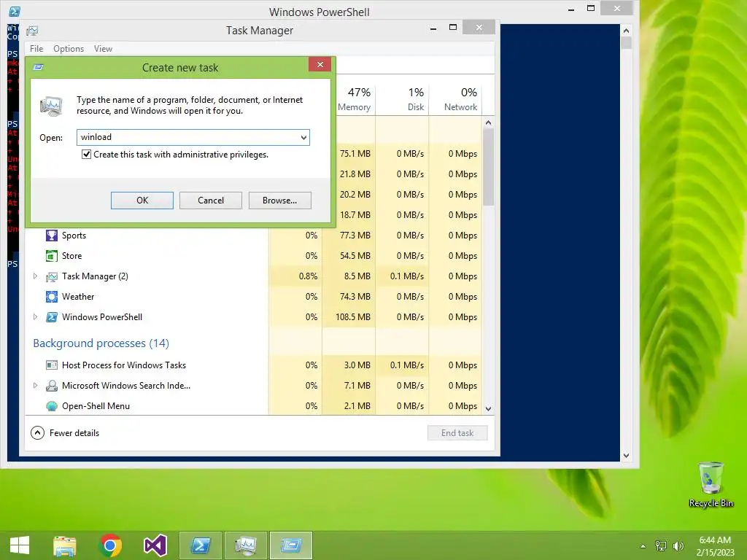This screenshot has height=560, width=747.
Task: Click the volume speaker tray icon
Action: pyautogui.click(x=678, y=545)
